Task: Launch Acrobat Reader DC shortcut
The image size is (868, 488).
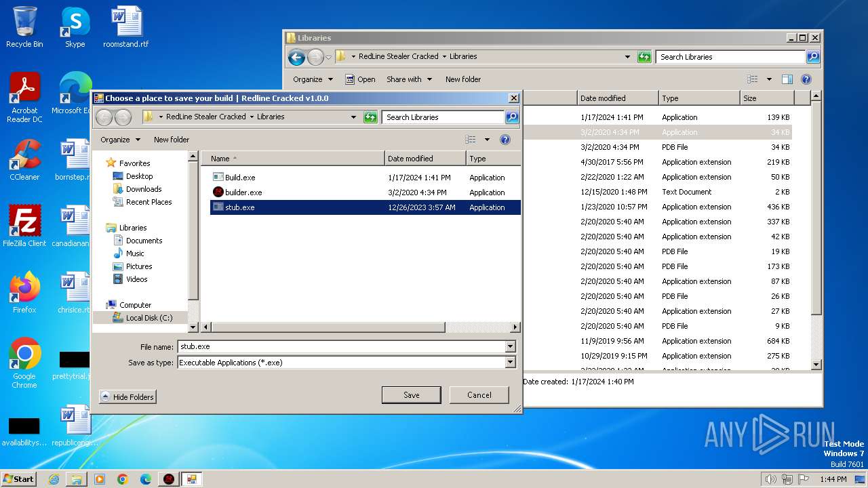Action: click(x=24, y=98)
